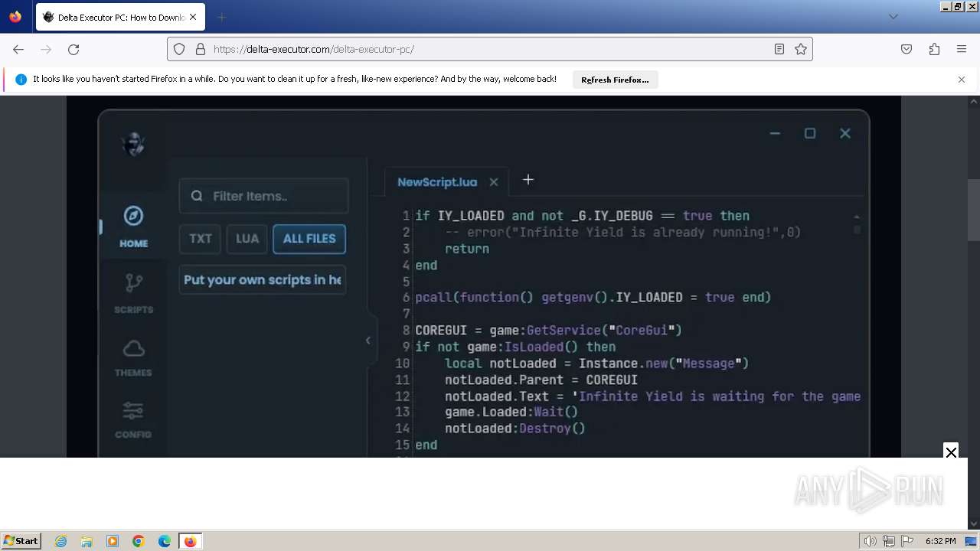Open a new browser tab with plus
This screenshot has width=980, height=551.
coord(221,17)
